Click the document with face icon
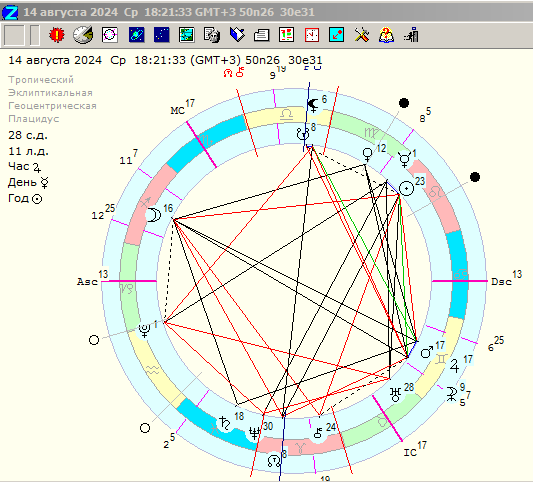The width and height of the screenshot is (533, 482). [212, 35]
